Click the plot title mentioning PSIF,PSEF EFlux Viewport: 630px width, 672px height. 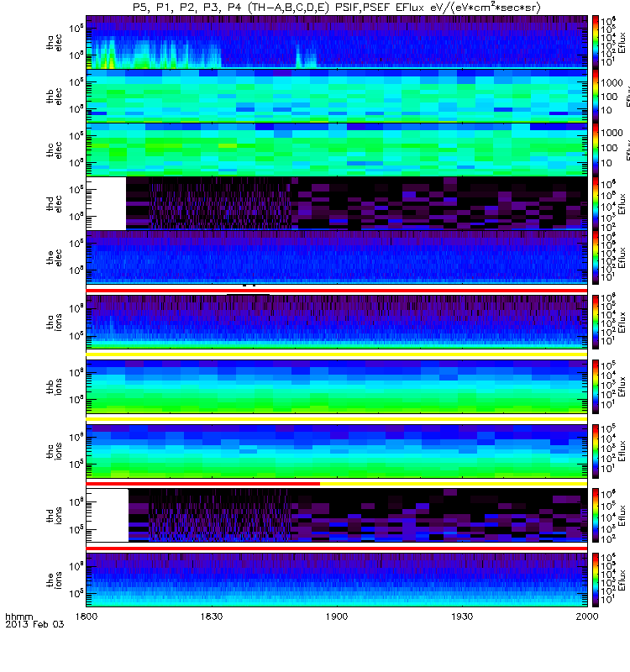337,8
